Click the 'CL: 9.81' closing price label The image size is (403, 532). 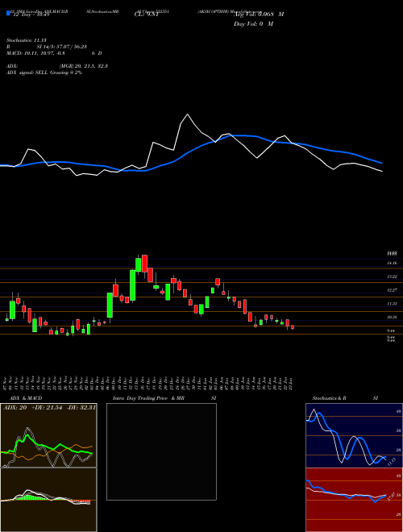click(x=146, y=15)
